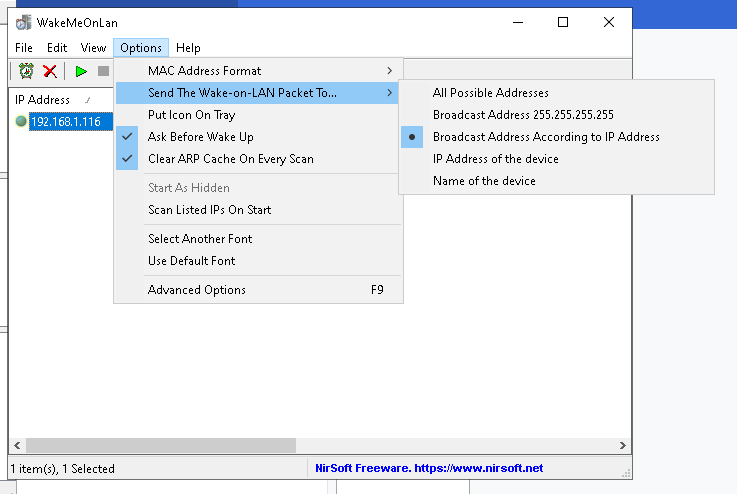Click the device status icon beside 192.168.1.116

(x=21, y=121)
